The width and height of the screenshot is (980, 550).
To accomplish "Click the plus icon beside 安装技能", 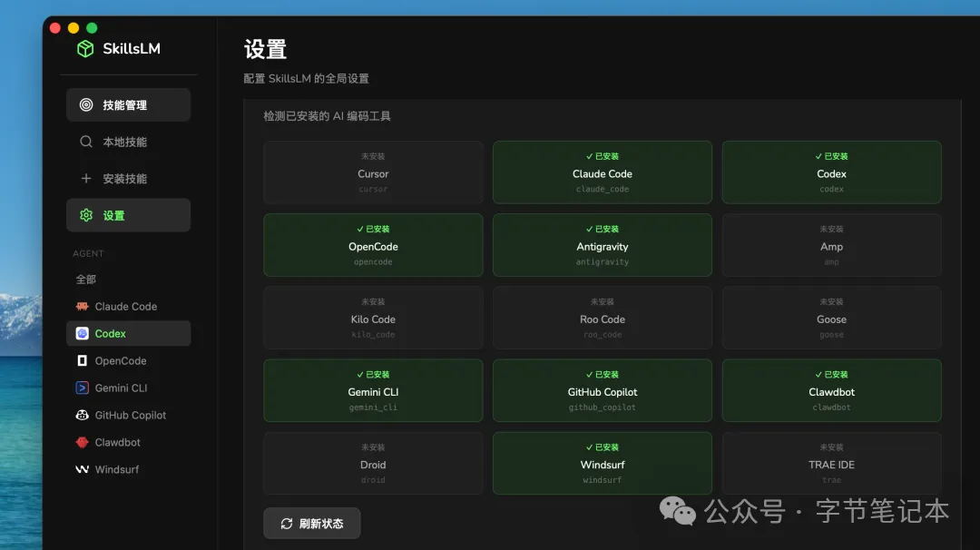I will [x=86, y=178].
